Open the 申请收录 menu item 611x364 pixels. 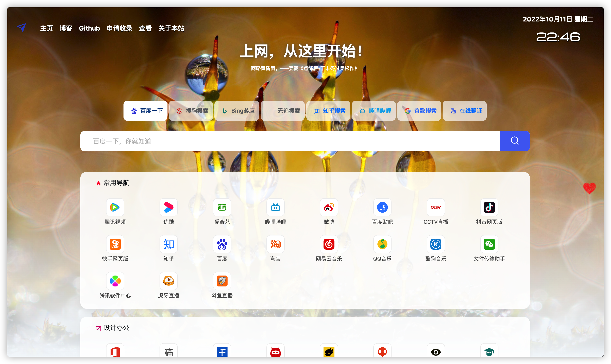click(119, 29)
